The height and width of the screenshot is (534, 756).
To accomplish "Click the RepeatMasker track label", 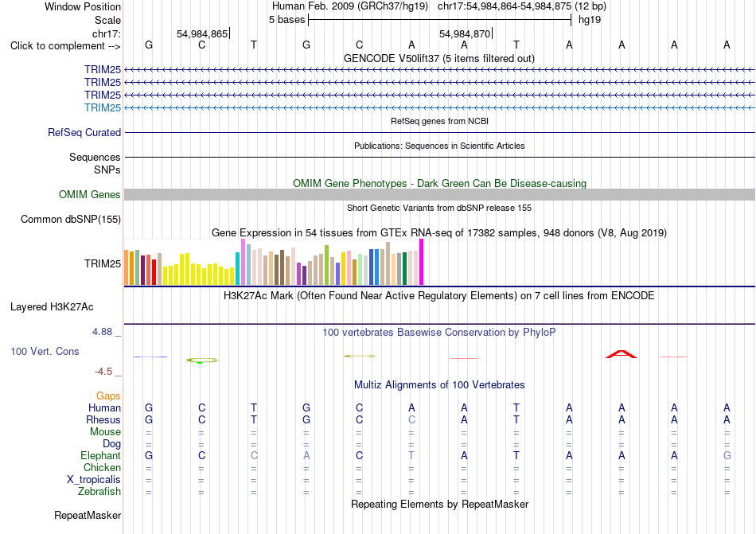I will click(88, 515).
